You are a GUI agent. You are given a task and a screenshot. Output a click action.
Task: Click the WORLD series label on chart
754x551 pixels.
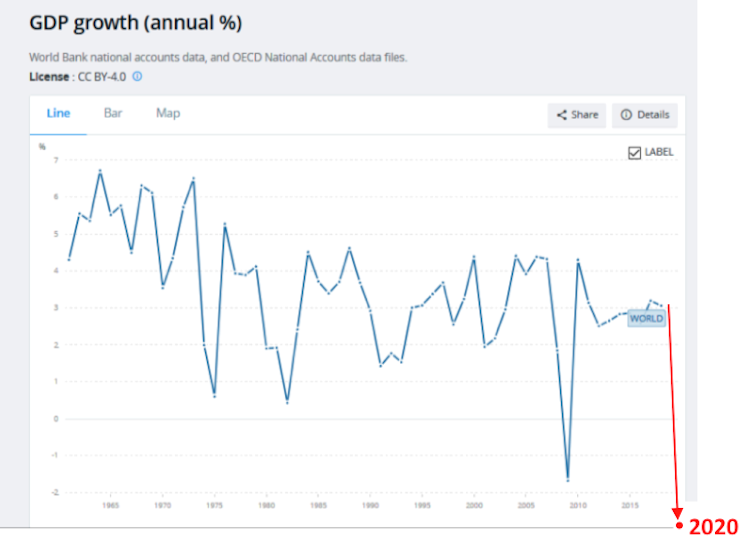coord(646,318)
